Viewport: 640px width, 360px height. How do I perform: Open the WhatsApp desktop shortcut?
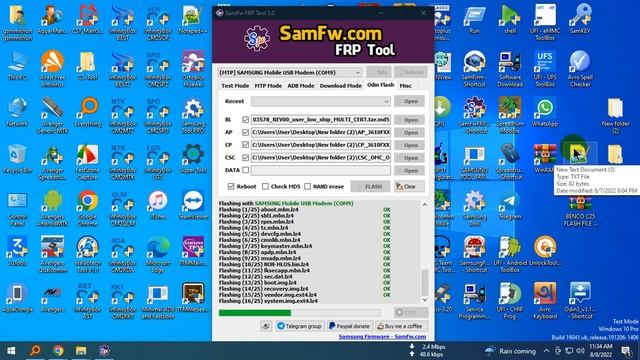(545, 112)
